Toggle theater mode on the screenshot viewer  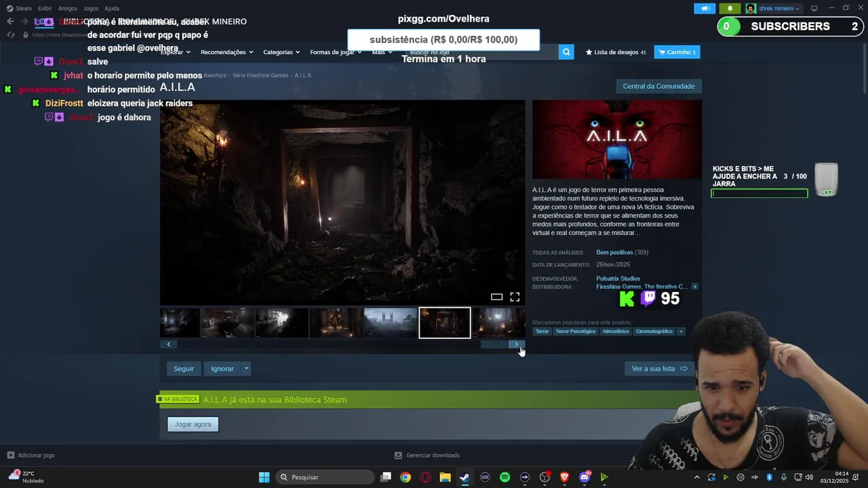pos(496,297)
